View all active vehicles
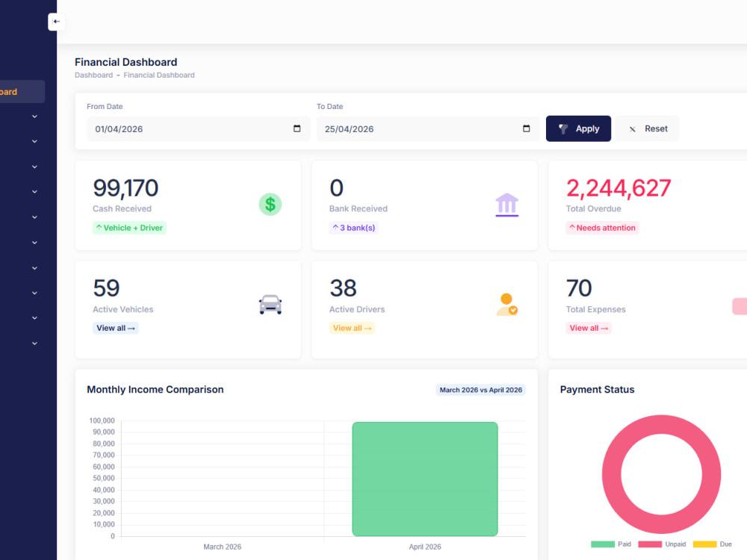747x560 pixels. click(115, 328)
